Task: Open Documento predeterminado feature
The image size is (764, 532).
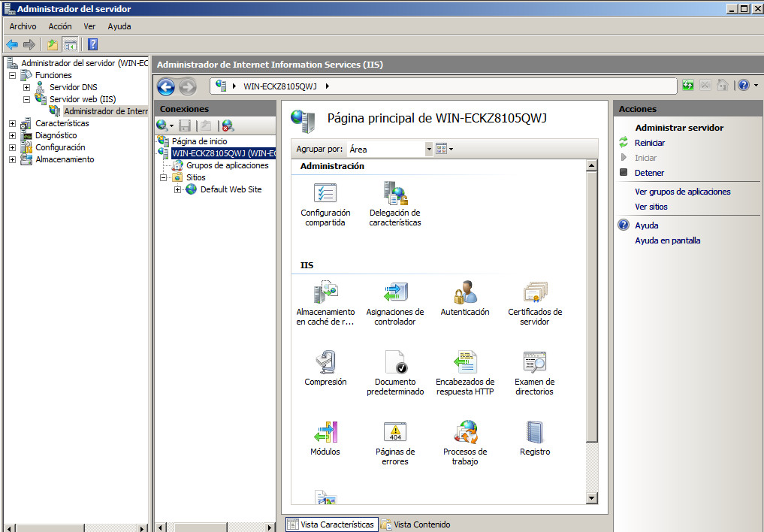Action: pyautogui.click(x=395, y=362)
